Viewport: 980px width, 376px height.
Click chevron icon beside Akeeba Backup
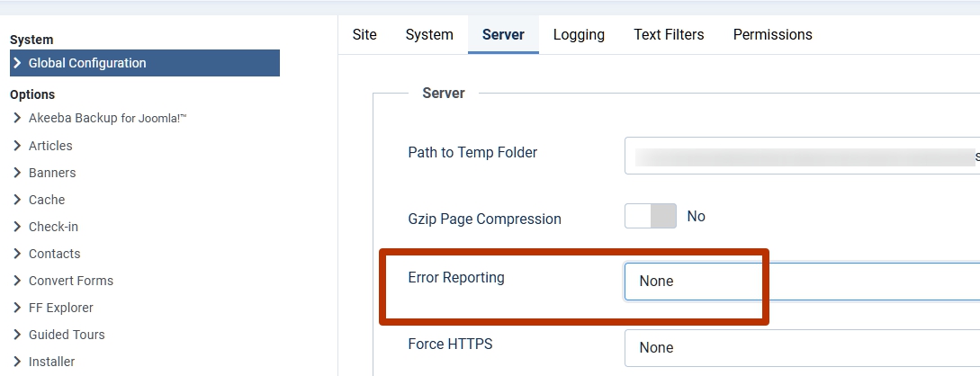click(17, 118)
